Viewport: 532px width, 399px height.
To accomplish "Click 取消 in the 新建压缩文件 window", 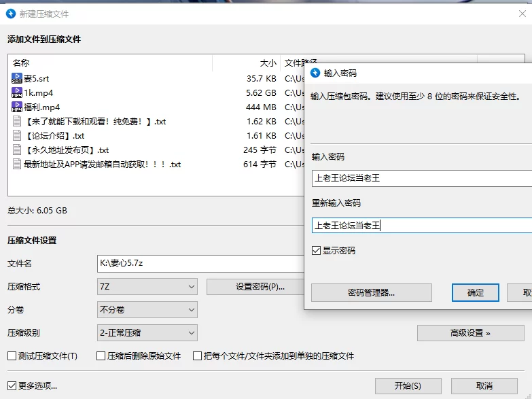I will [484, 386].
